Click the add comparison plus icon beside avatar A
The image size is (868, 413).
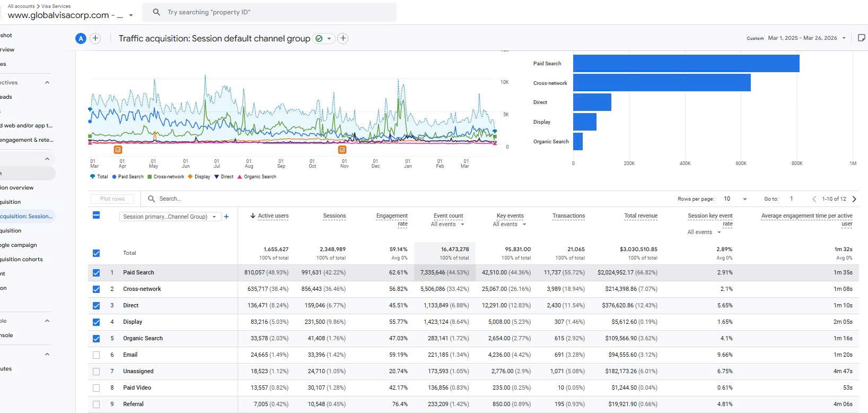pos(95,38)
